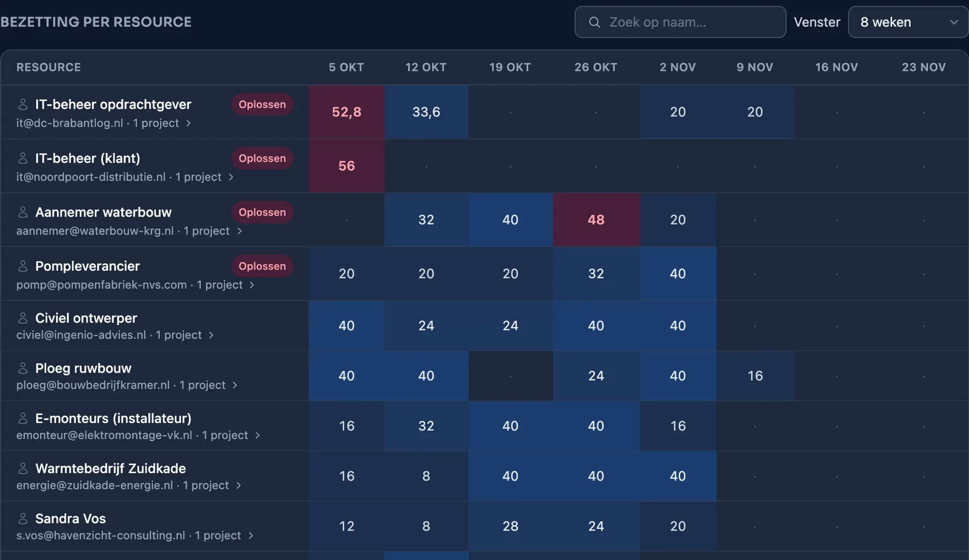This screenshot has width=969, height=560.
Task: Select overbooked cell 56 for IT-beheer (klant)
Action: pyautogui.click(x=347, y=166)
